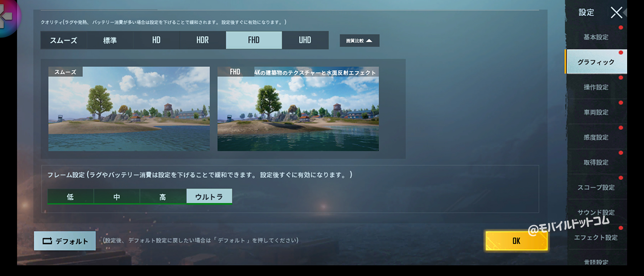Click the スムーズ preview thumbnail
This screenshot has height=276, width=644.
[x=129, y=109]
